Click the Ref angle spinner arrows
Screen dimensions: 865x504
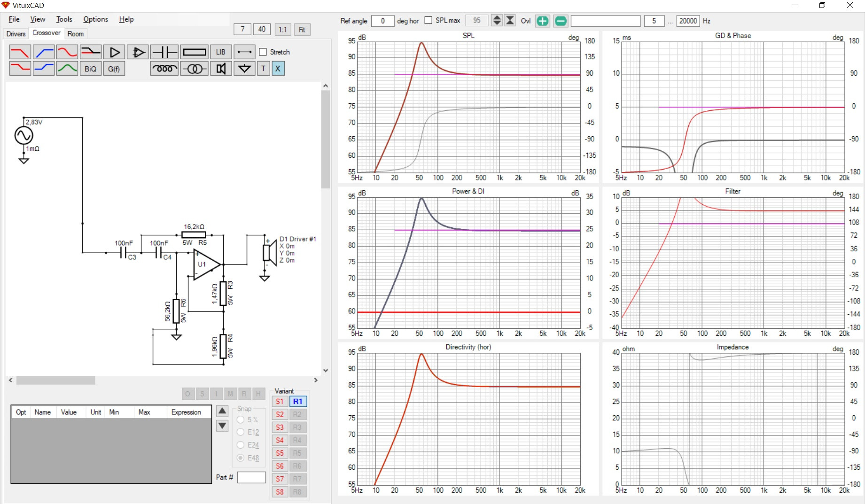coord(496,21)
